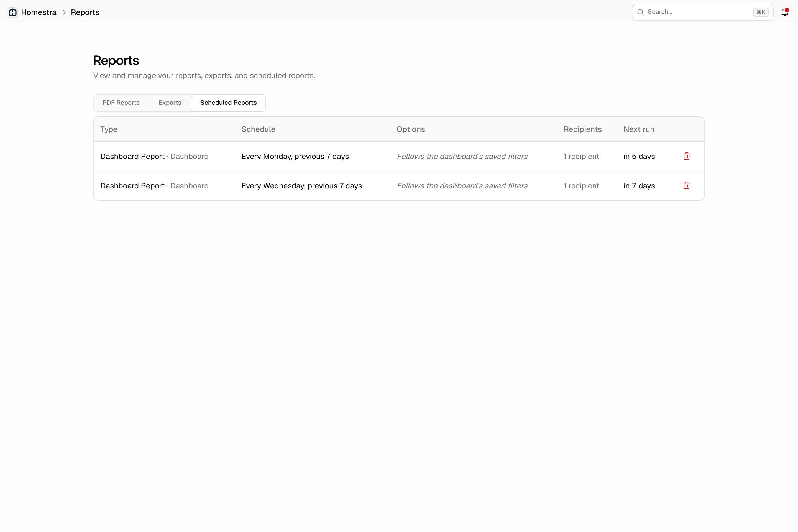Click '1 recipient' in the Monday row
Viewport: 798px width, 532px height.
581,156
